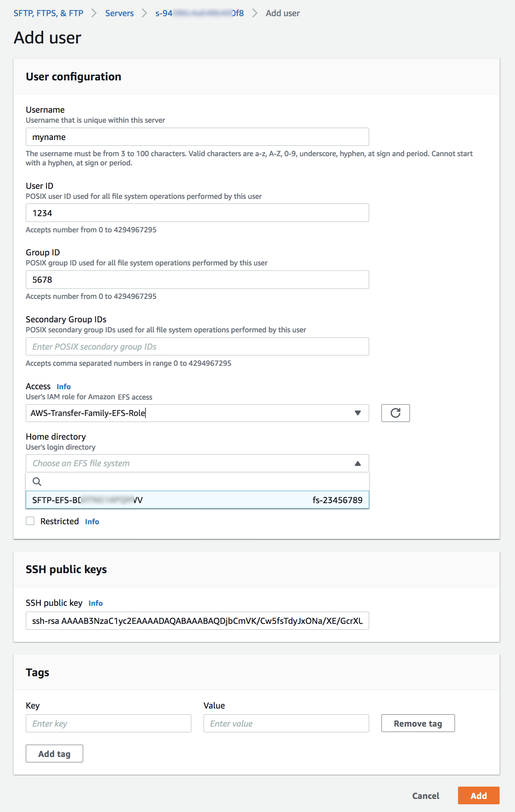Cancel adding the user

click(425, 795)
